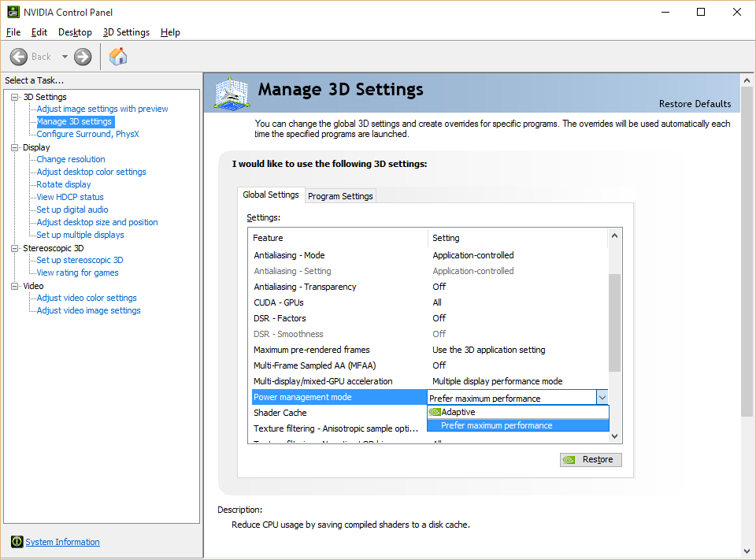Choose Prefer maximum performance from list

point(496,425)
